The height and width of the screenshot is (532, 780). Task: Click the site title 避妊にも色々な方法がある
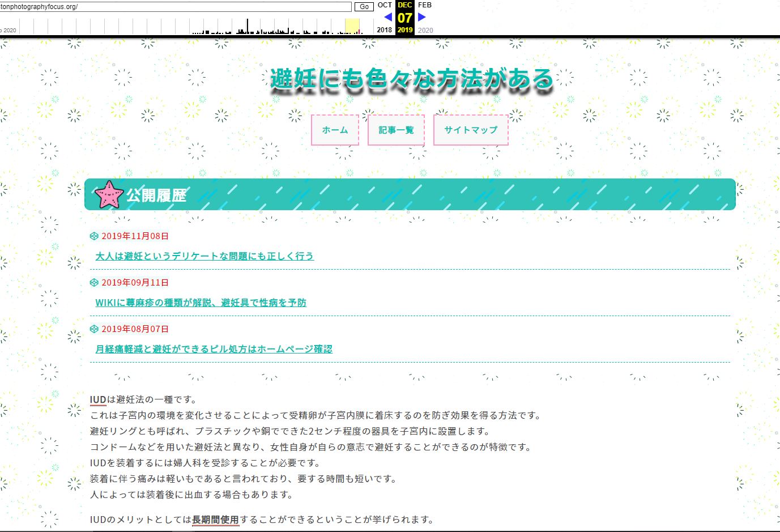point(411,79)
